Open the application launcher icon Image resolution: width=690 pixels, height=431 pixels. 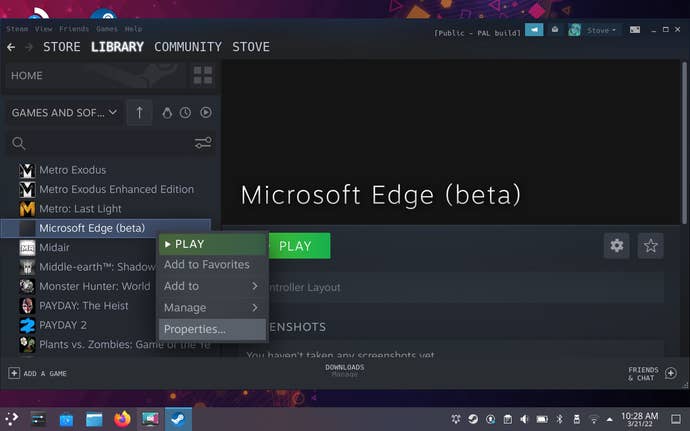click(x=11, y=419)
